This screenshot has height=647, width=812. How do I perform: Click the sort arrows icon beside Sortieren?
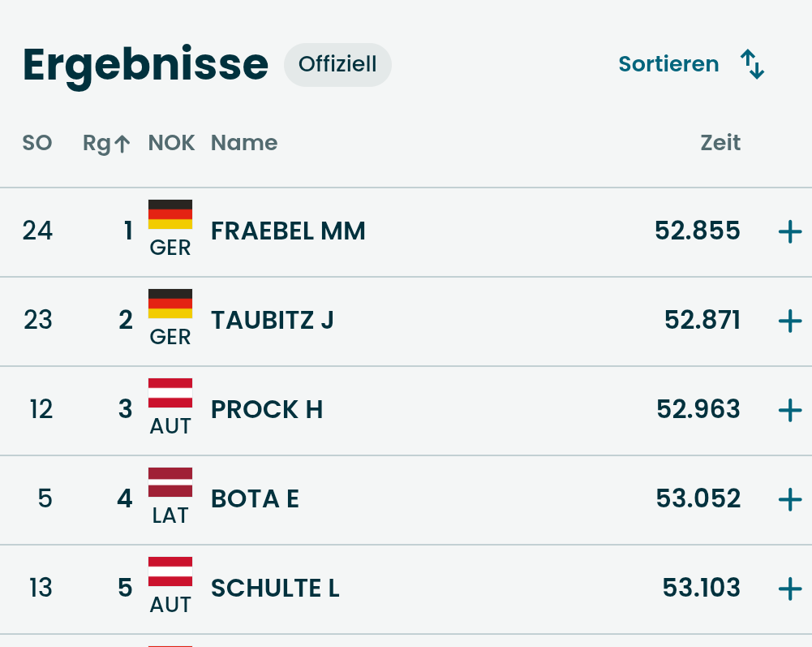(753, 64)
